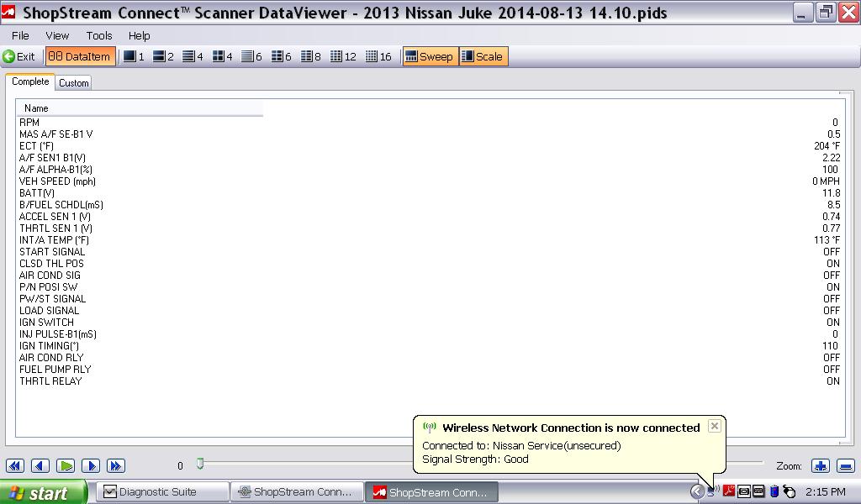The width and height of the screenshot is (861, 504).
Task: Pick the 6-pane grid graph layout
Action: pyautogui.click(x=281, y=56)
